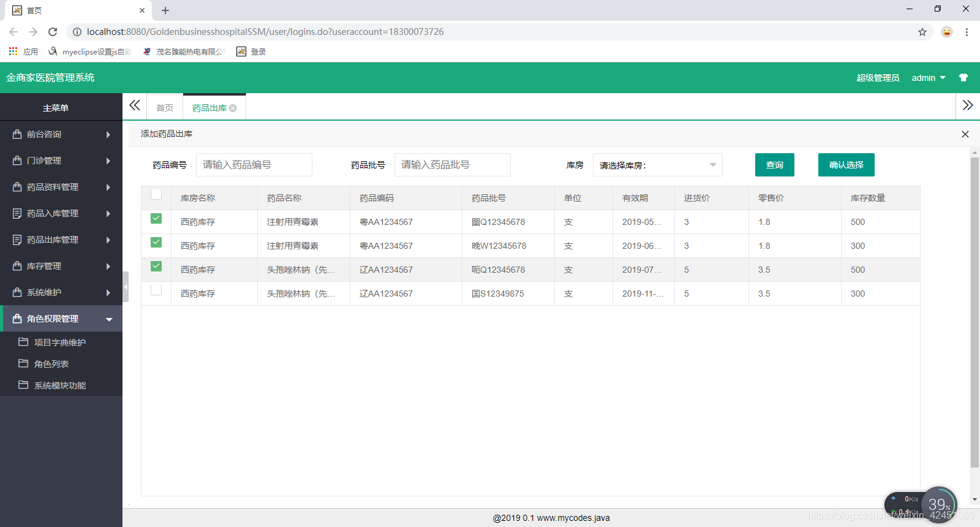980x527 pixels.
Task: Click the 药品入库管理 sidebar icon
Action: pos(17,213)
